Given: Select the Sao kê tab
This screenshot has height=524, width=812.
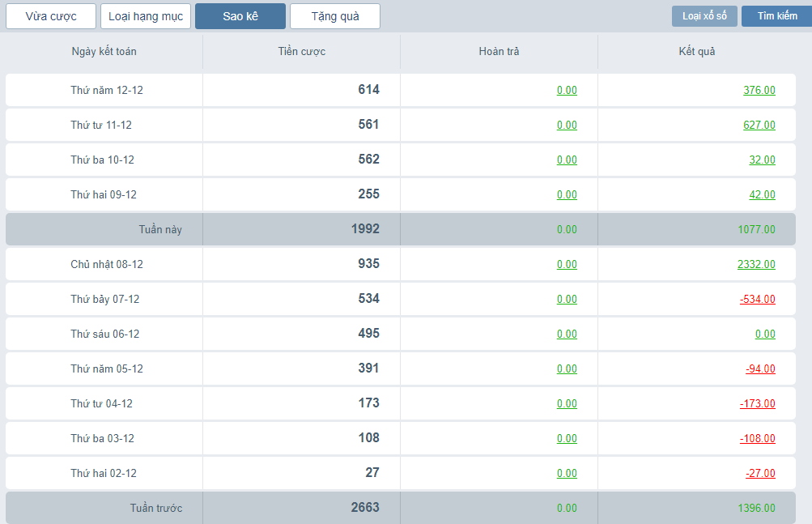Looking at the screenshot, I should [x=240, y=16].
